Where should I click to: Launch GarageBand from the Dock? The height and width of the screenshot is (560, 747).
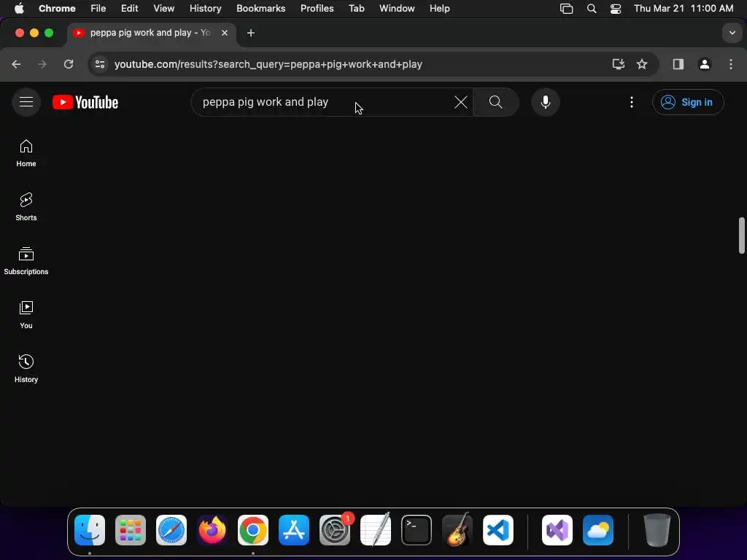click(x=457, y=530)
